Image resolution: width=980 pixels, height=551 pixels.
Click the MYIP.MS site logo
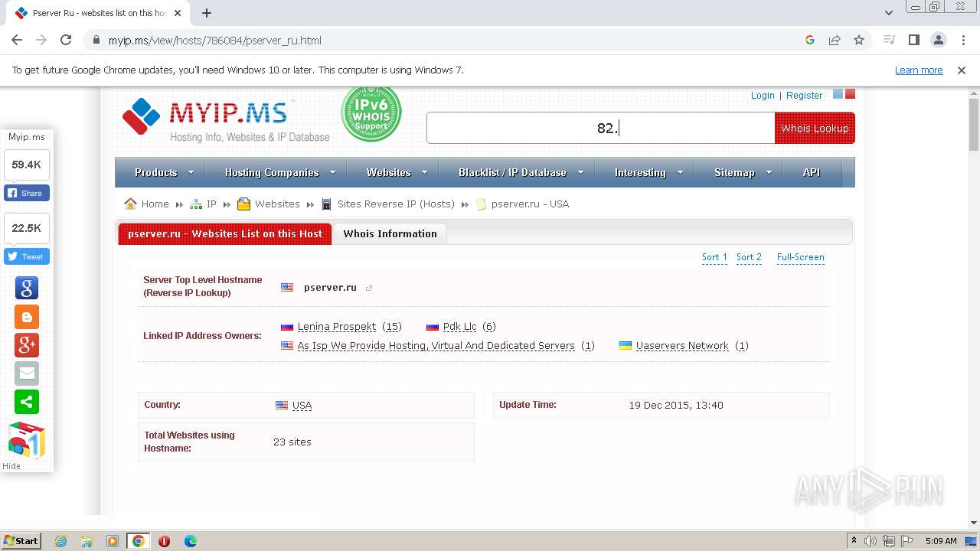(x=226, y=121)
